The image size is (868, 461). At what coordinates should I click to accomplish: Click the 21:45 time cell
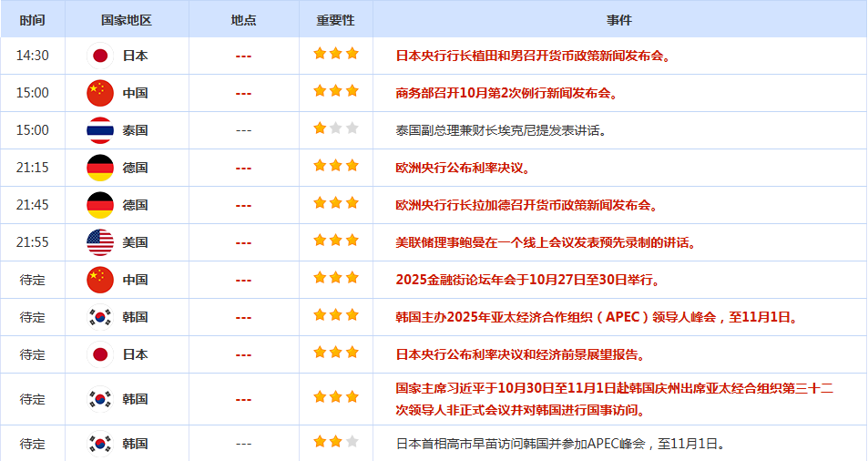click(x=33, y=205)
